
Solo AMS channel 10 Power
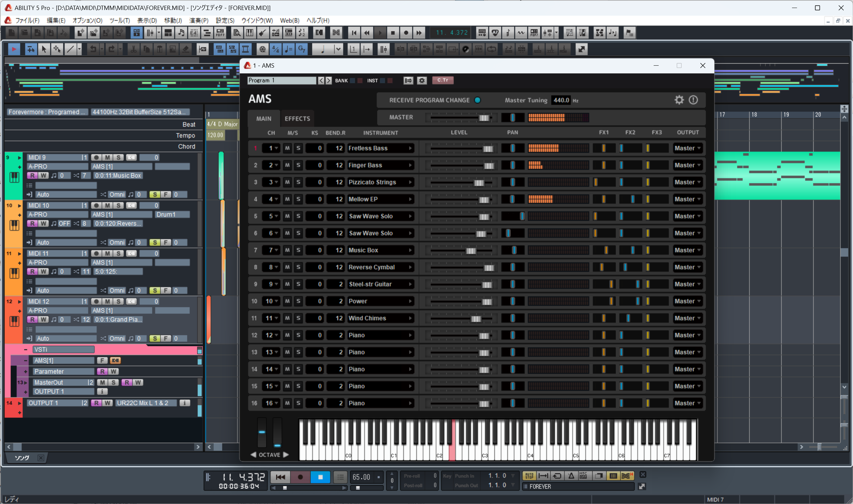(298, 301)
